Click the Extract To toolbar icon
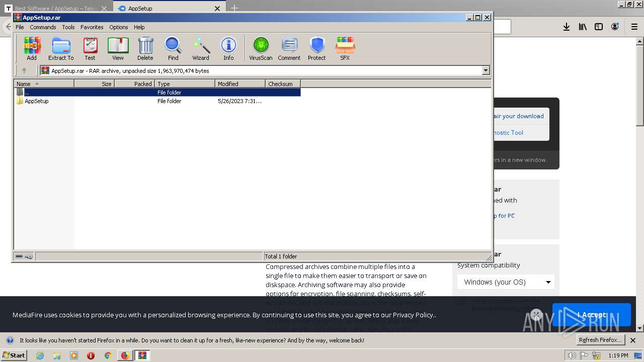 (x=61, y=49)
